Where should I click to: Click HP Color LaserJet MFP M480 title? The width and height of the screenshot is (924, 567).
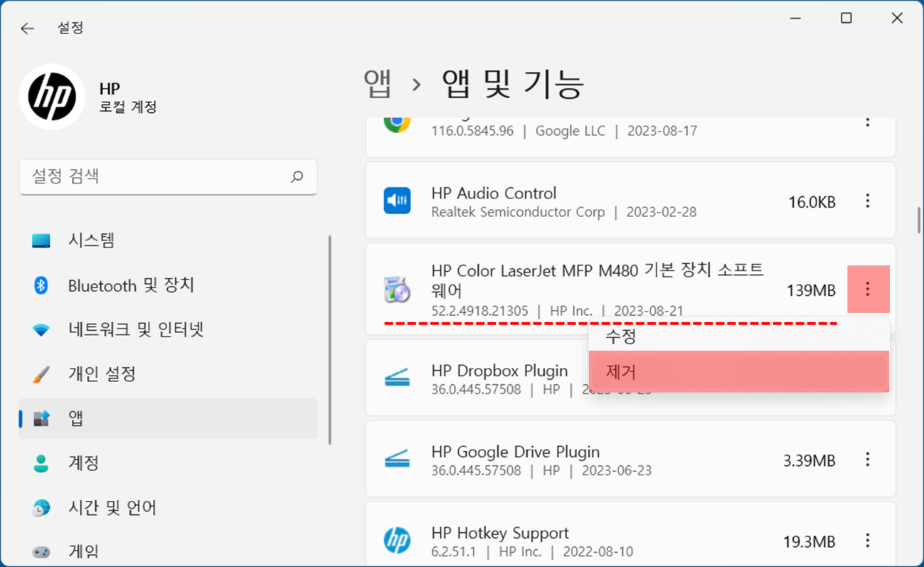(x=598, y=280)
